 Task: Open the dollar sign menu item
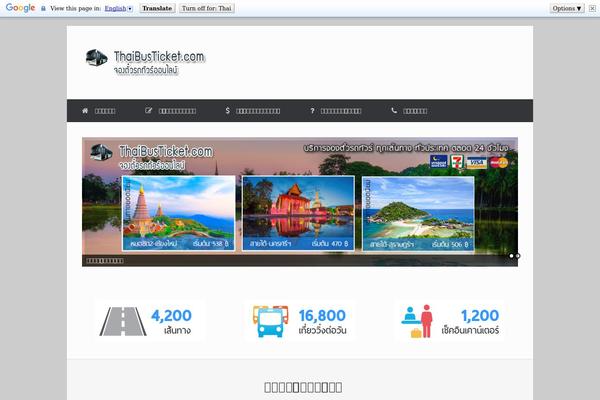[253, 111]
